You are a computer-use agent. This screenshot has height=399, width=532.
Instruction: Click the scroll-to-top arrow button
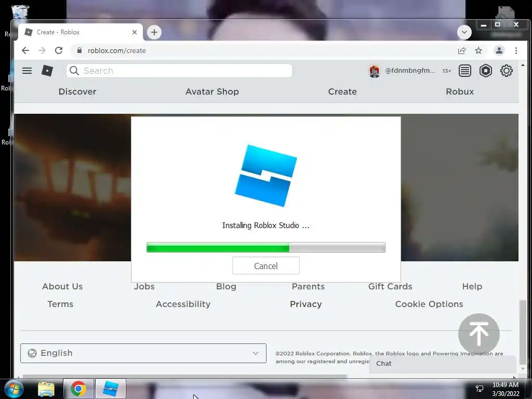[478, 334]
